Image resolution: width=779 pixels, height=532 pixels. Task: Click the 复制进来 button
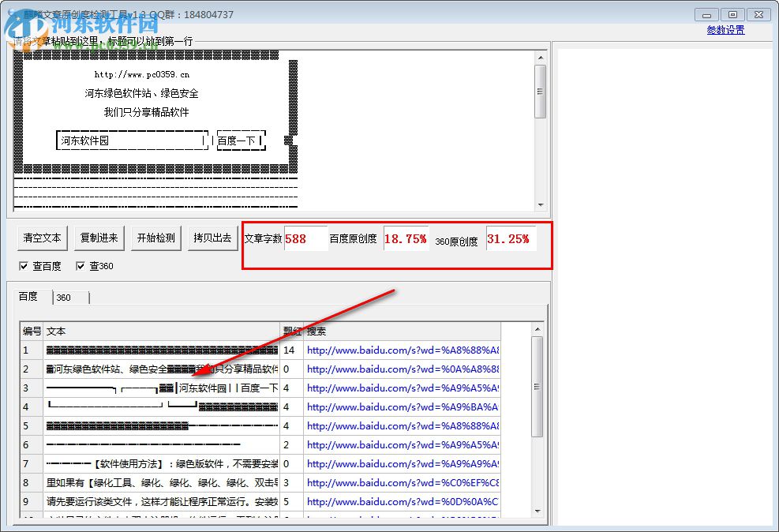(x=99, y=238)
